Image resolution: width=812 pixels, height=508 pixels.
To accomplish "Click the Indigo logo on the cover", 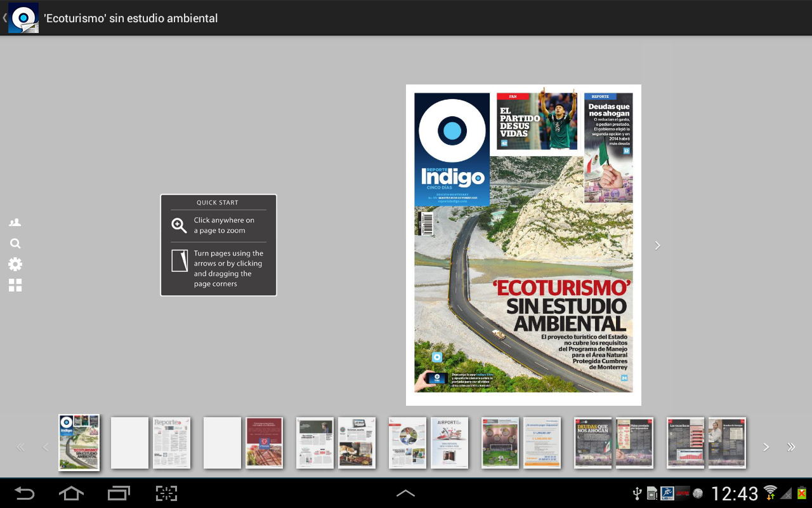I will (452, 150).
